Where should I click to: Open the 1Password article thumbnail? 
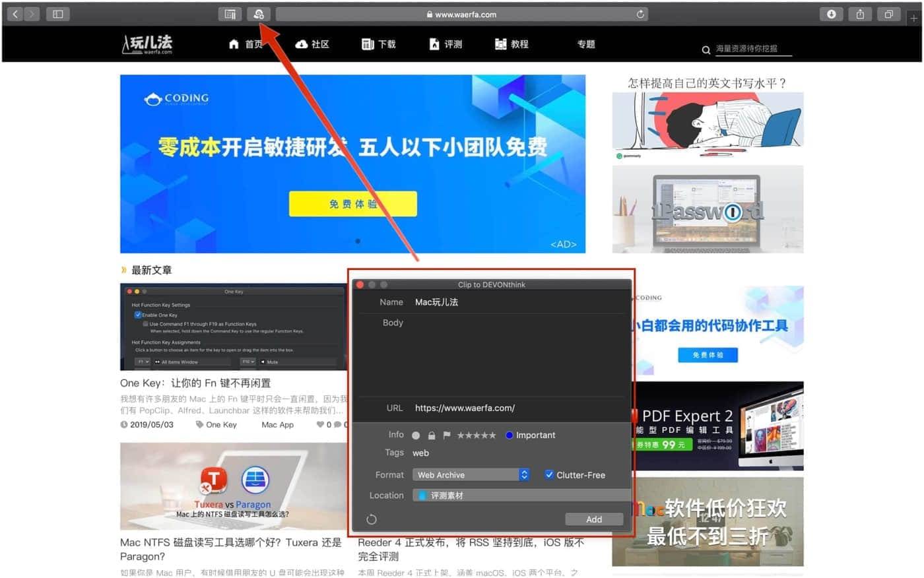708,209
